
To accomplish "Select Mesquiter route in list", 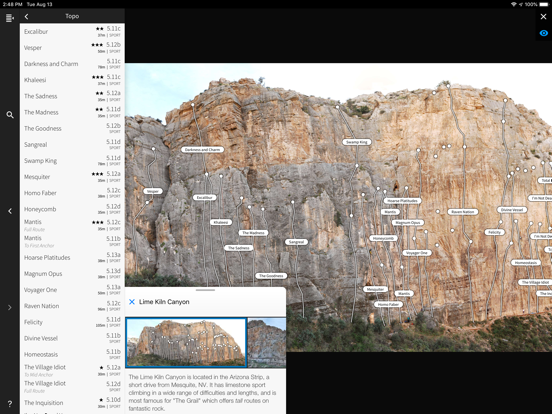I will pyautogui.click(x=72, y=177).
